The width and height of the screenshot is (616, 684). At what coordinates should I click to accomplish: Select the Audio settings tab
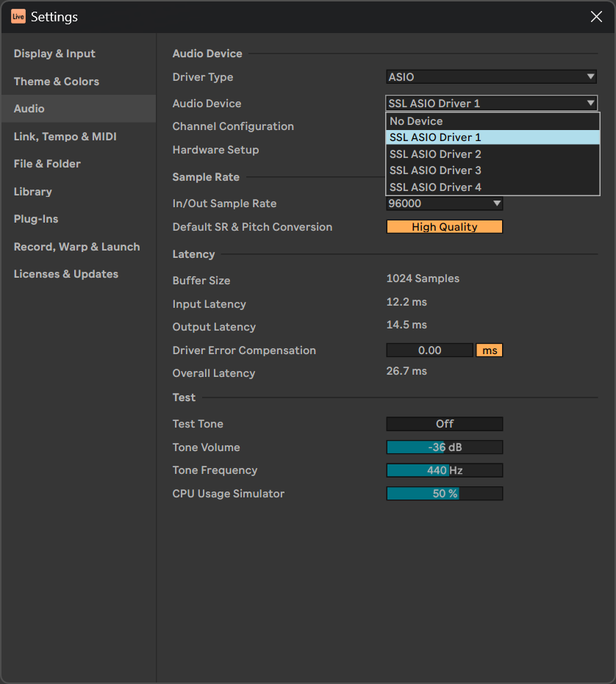[79, 109]
